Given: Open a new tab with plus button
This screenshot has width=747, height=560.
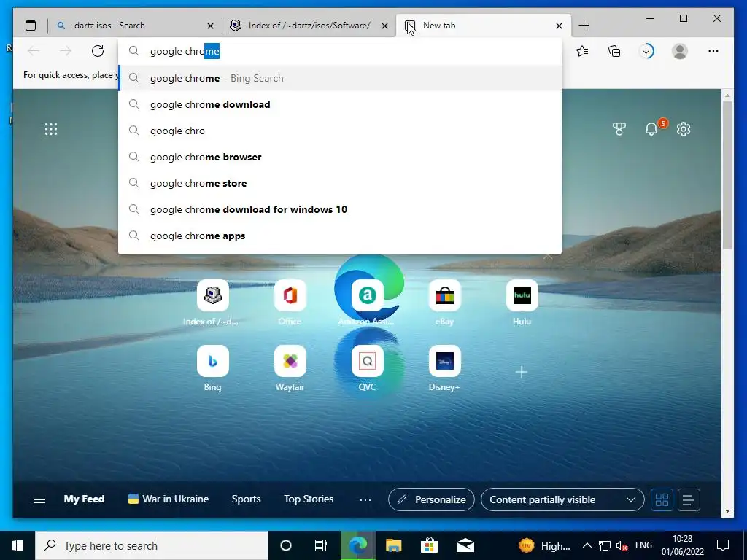Looking at the screenshot, I should coord(584,26).
